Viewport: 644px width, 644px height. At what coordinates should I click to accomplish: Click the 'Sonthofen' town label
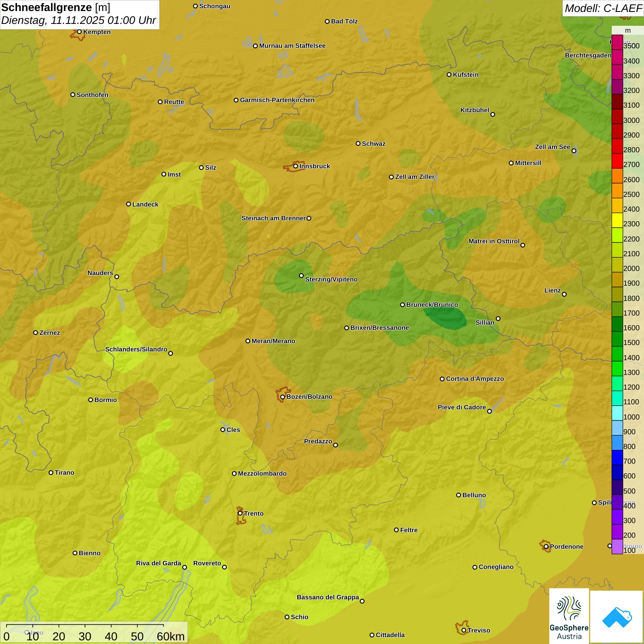(x=92, y=95)
